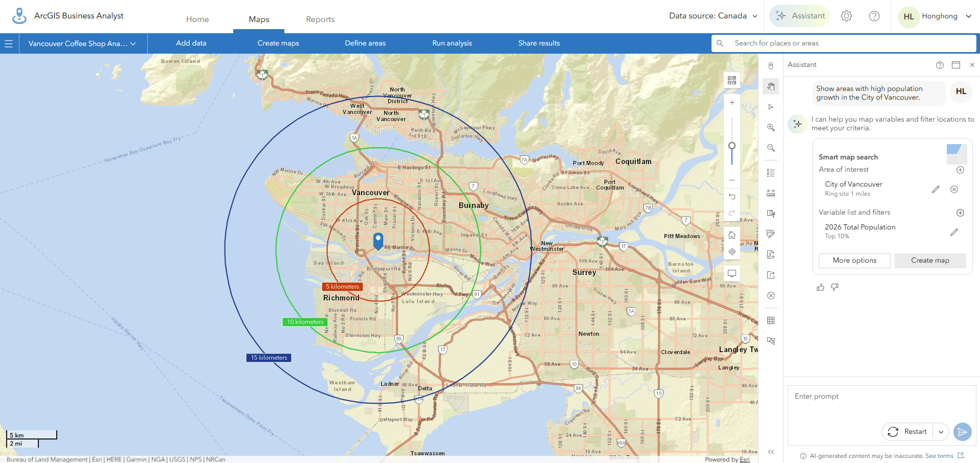This screenshot has height=463, width=980.
Task: Click the ArcGIS Business Analyst logo
Action: pos(19,16)
